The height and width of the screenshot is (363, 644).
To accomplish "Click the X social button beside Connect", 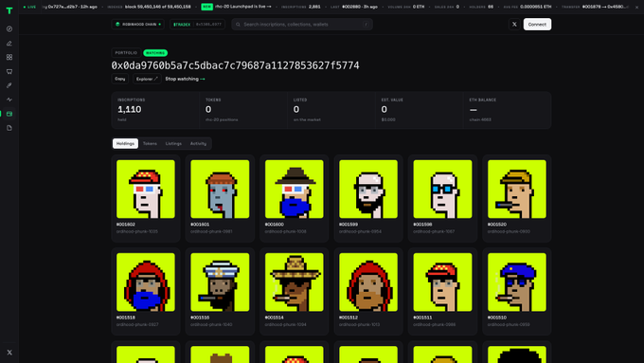I will pyautogui.click(x=514, y=25).
